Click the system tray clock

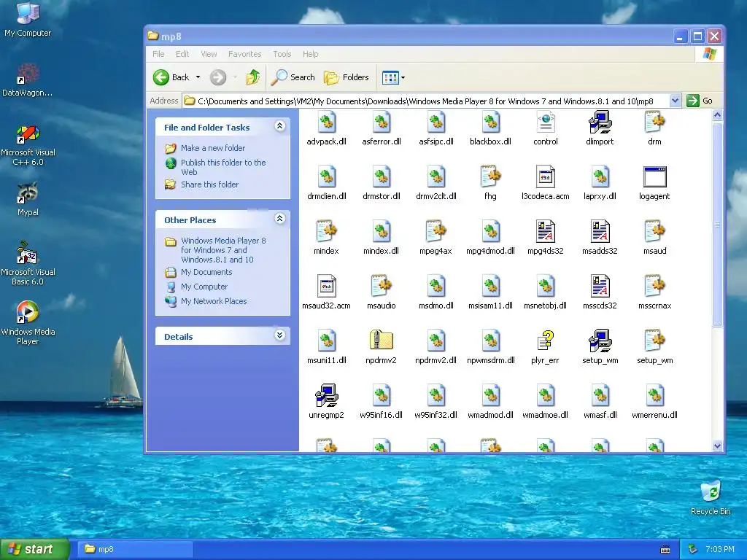coord(719,549)
